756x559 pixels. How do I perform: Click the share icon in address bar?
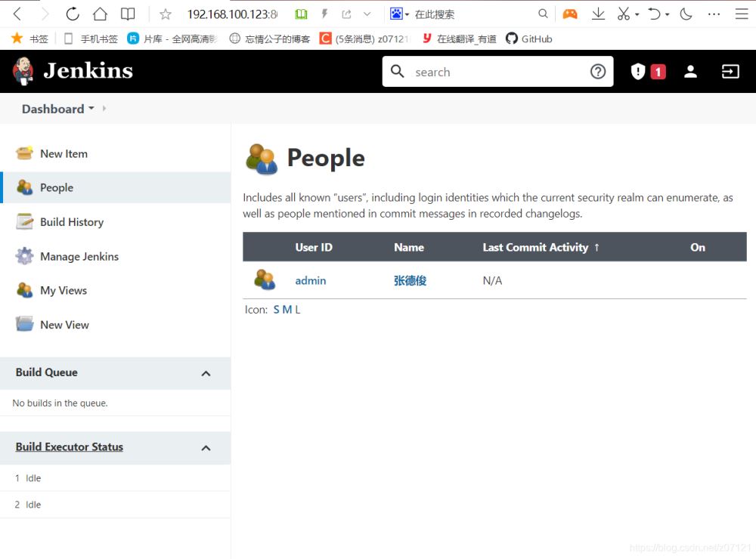tap(346, 14)
